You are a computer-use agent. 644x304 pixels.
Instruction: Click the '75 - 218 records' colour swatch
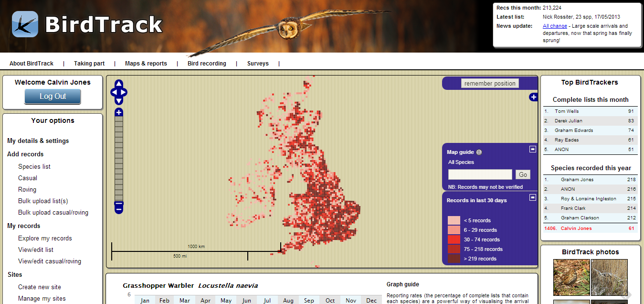point(454,249)
